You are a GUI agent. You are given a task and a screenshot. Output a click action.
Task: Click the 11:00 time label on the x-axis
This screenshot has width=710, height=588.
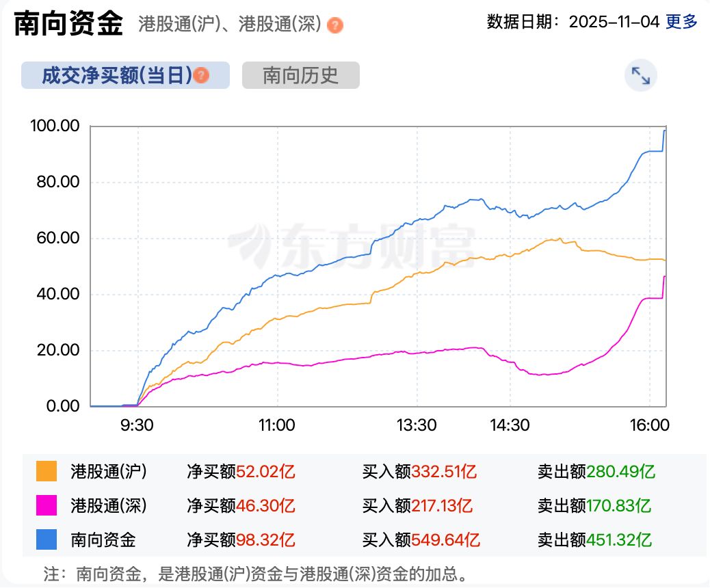(x=277, y=425)
